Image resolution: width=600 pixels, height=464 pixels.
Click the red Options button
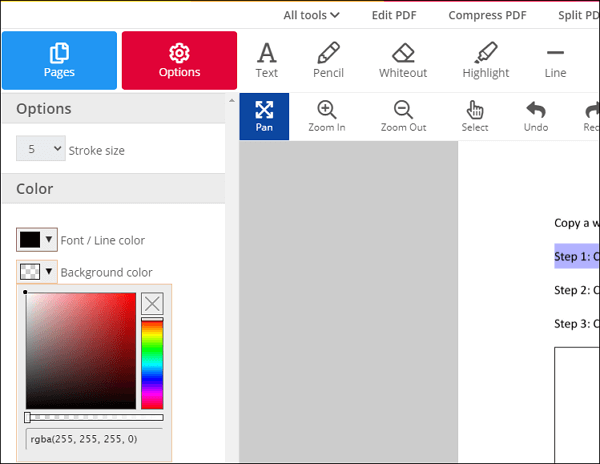point(179,60)
